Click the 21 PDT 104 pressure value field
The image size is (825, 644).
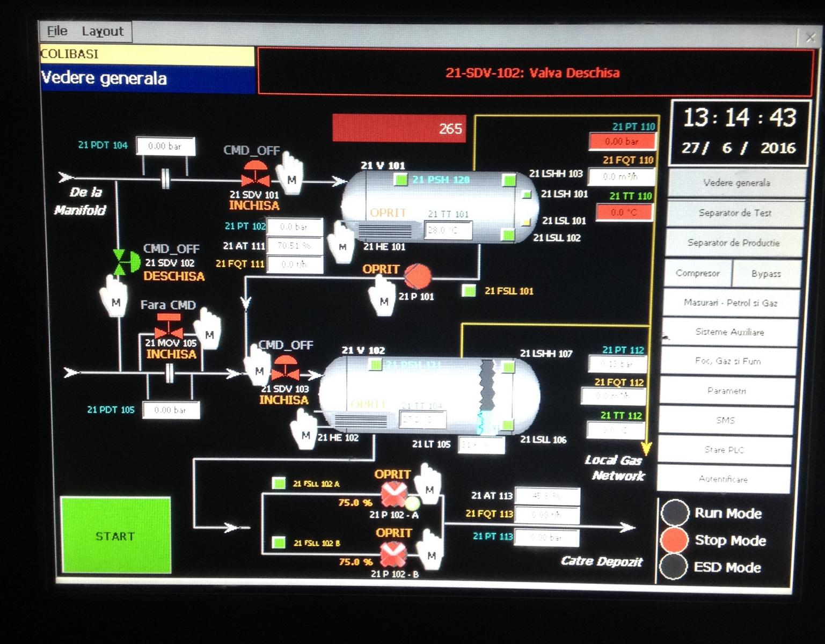tap(165, 146)
